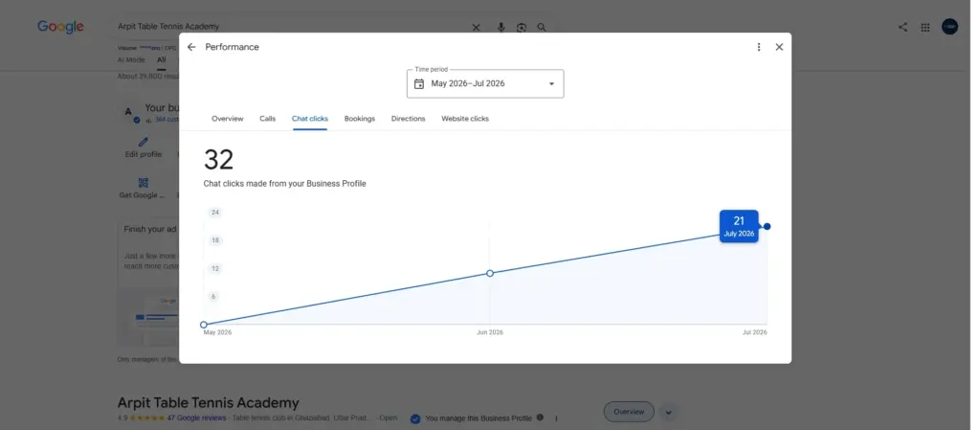Select the July 2026 data point
The width and height of the screenshot is (980, 430).
pyautogui.click(x=767, y=226)
